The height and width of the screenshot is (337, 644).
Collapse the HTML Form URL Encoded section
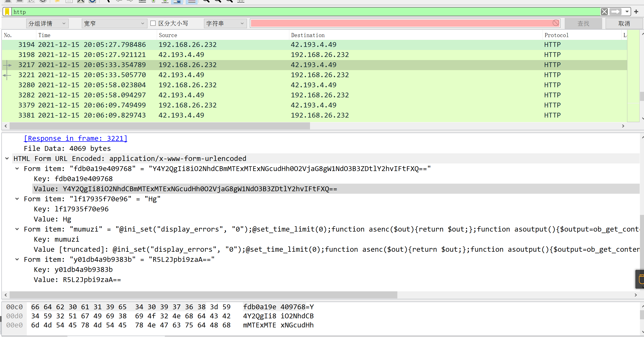[7, 158]
